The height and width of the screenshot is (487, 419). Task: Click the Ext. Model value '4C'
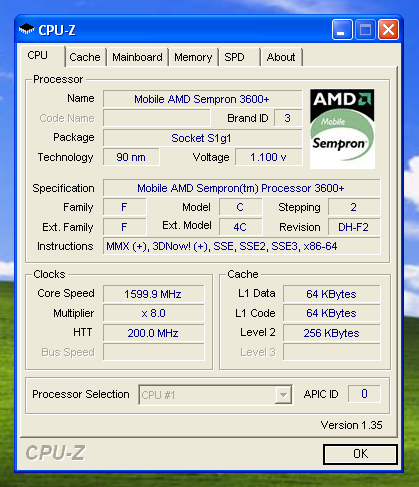240,227
